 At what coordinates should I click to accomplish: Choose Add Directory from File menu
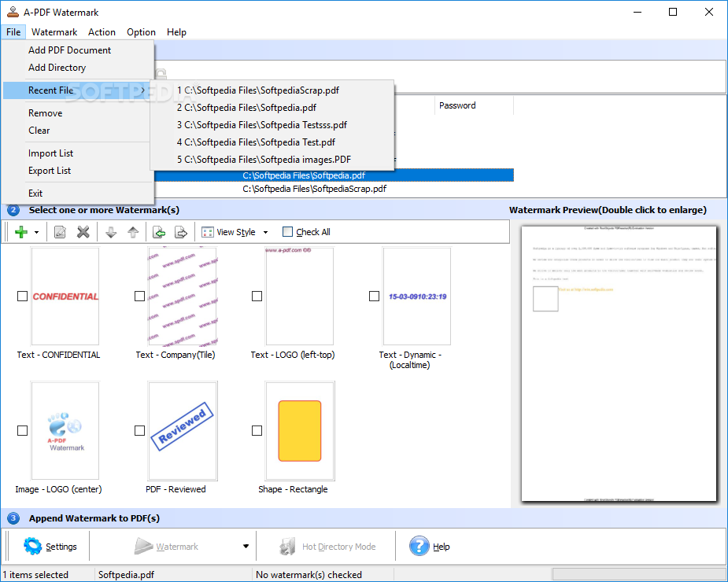(x=78, y=68)
